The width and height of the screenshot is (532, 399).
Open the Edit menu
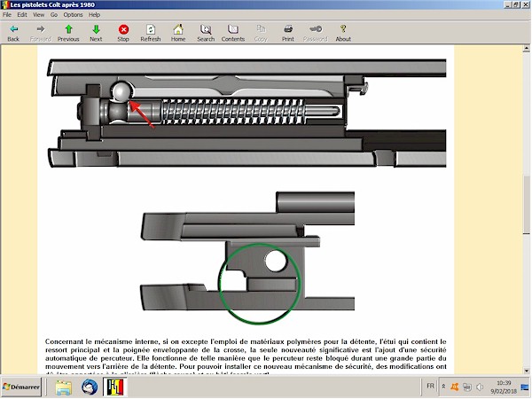[x=21, y=15]
